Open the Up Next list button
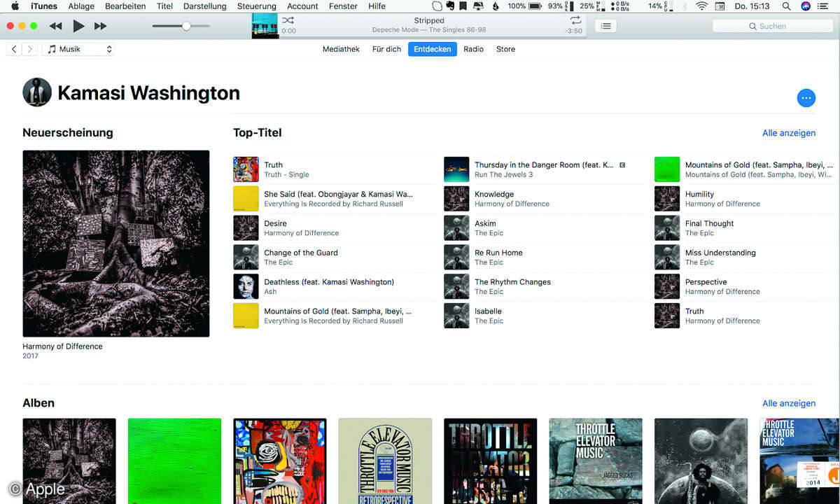The height and width of the screenshot is (504, 840). tap(606, 26)
